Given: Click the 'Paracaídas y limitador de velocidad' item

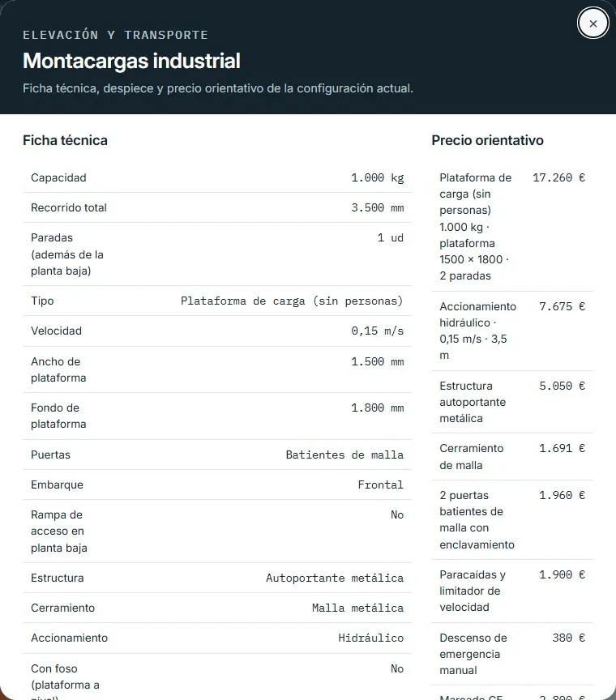Looking at the screenshot, I should 473,591.
